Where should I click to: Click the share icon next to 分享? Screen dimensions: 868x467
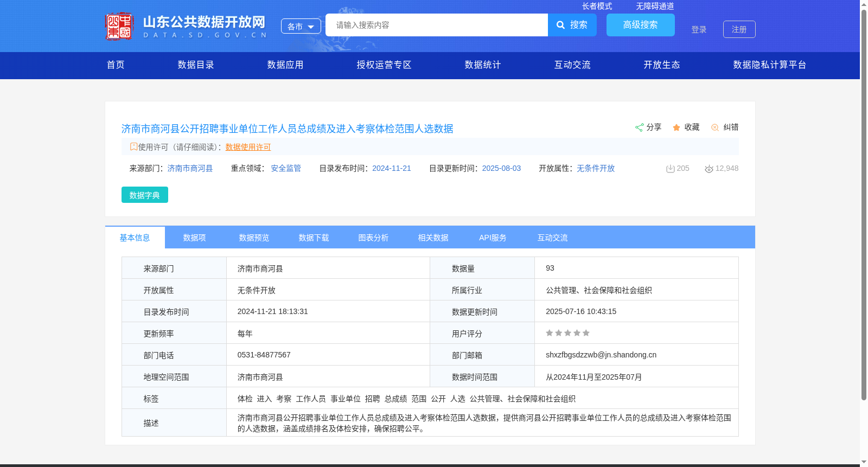coord(639,127)
